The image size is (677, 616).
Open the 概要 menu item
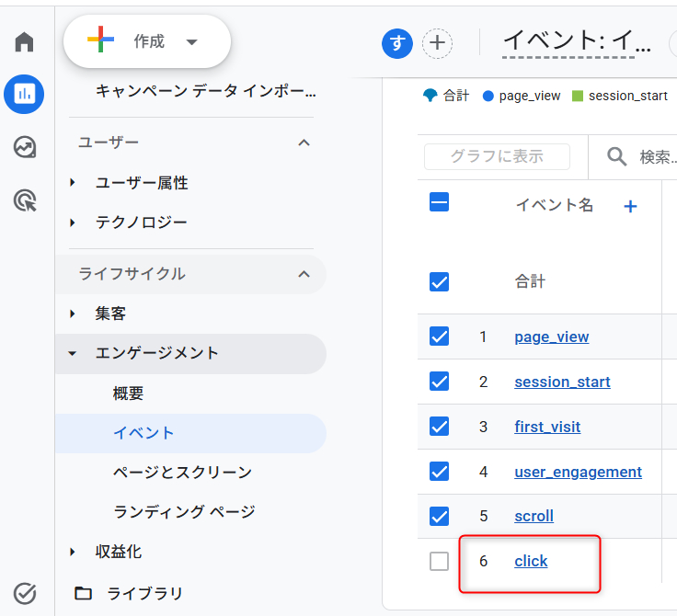128,394
